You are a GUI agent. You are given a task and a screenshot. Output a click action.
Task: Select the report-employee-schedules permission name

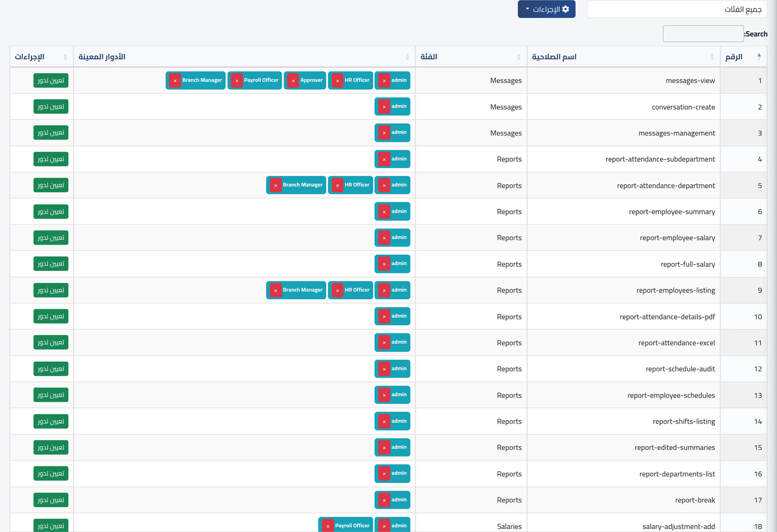(671, 395)
